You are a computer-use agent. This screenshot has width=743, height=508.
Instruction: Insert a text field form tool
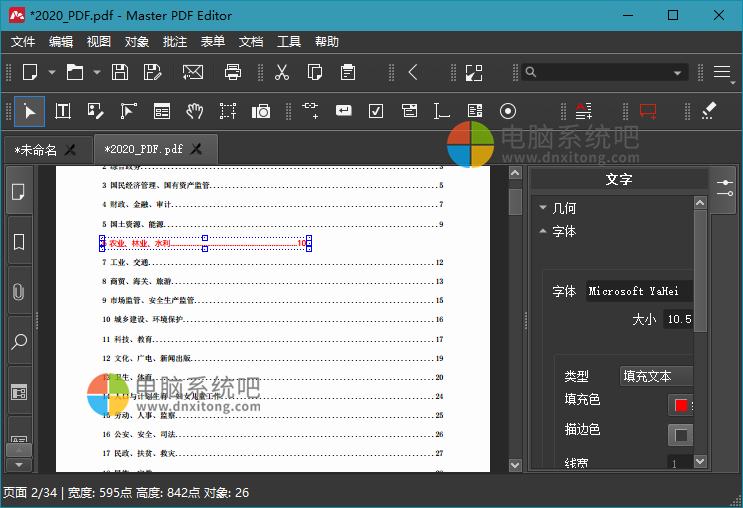coord(441,111)
